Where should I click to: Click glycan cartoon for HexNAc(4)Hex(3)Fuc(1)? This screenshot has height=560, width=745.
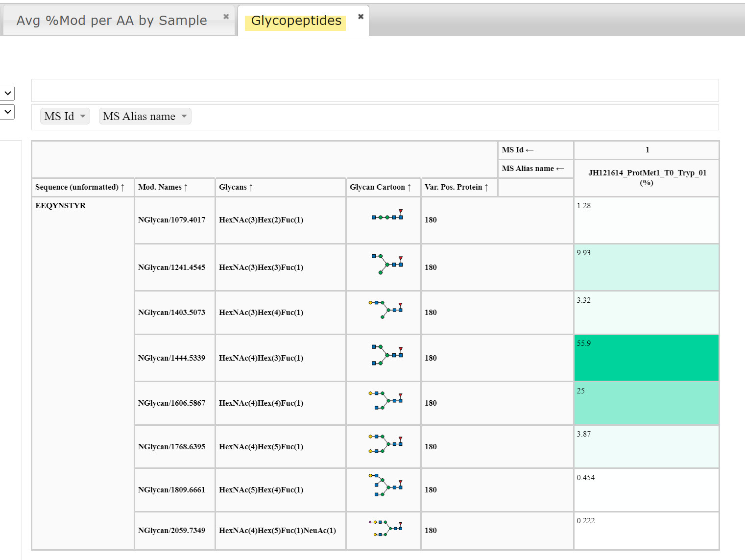point(387,355)
